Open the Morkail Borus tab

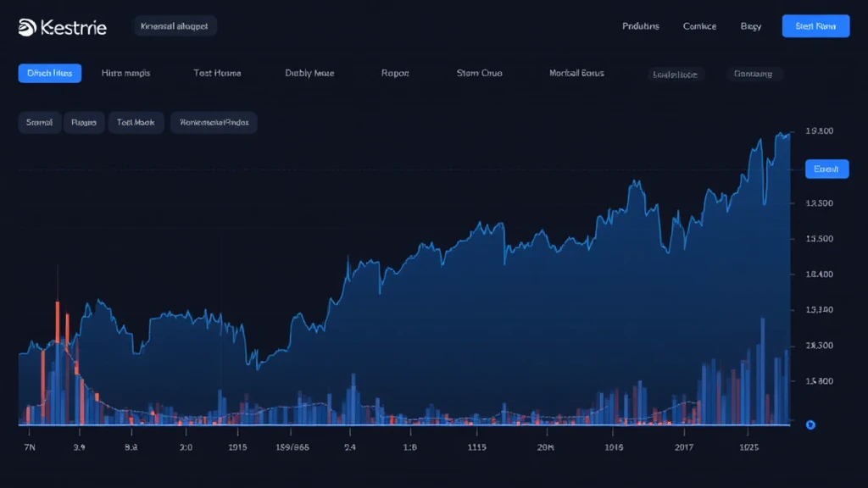pos(576,73)
